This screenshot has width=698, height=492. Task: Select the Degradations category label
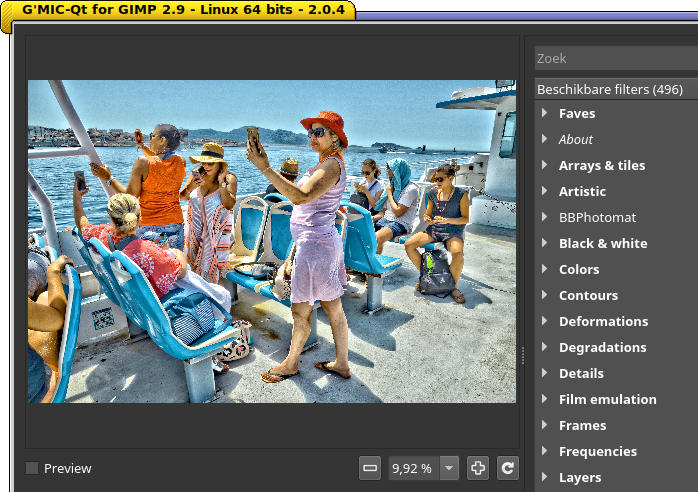point(603,347)
